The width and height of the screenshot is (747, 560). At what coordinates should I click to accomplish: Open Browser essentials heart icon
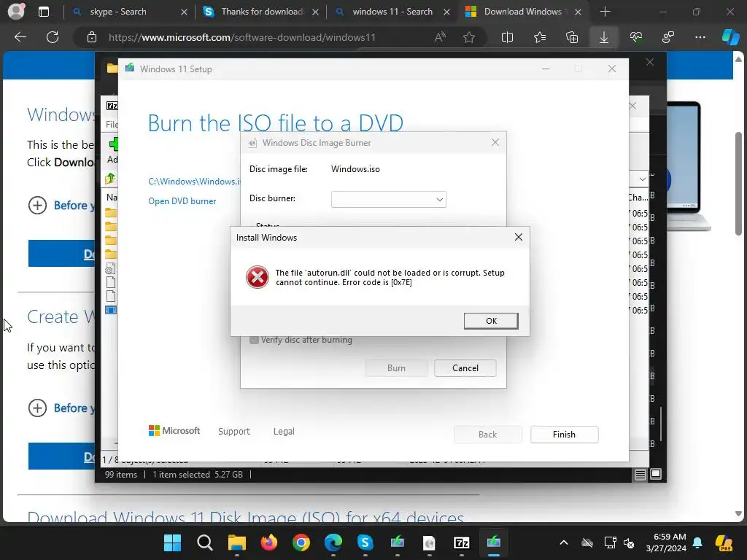coord(636,37)
